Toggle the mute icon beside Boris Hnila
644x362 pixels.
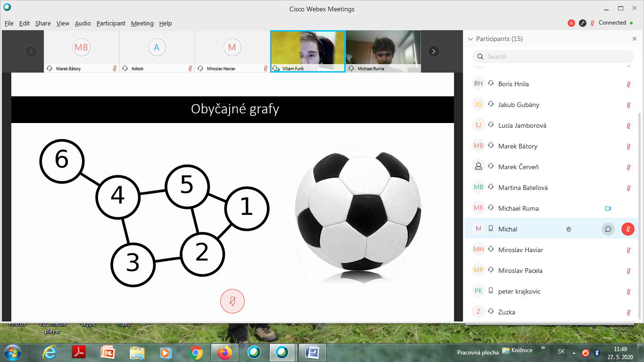[x=628, y=84]
